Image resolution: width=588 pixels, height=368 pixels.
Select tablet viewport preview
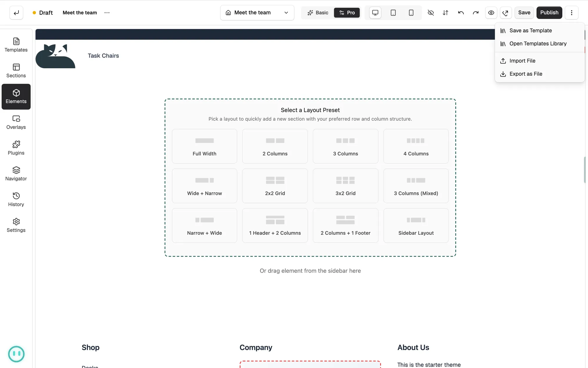[x=393, y=13]
